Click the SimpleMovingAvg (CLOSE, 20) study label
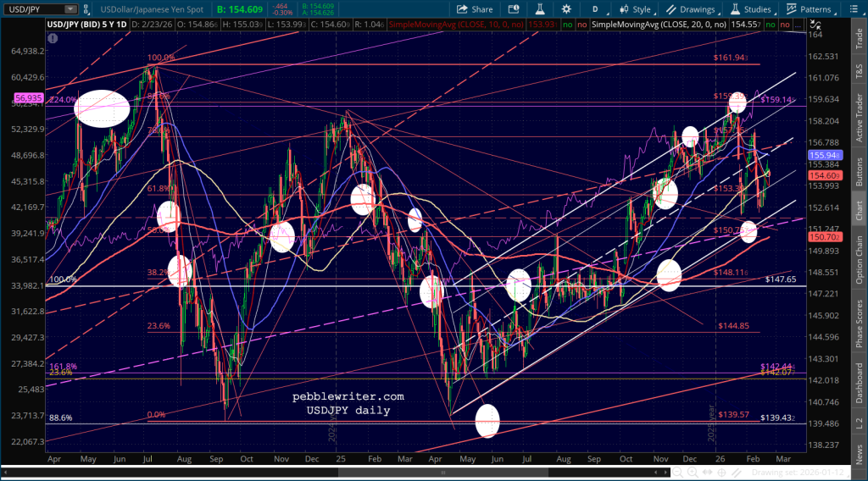The height and width of the screenshot is (481, 868). tap(659, 25)
